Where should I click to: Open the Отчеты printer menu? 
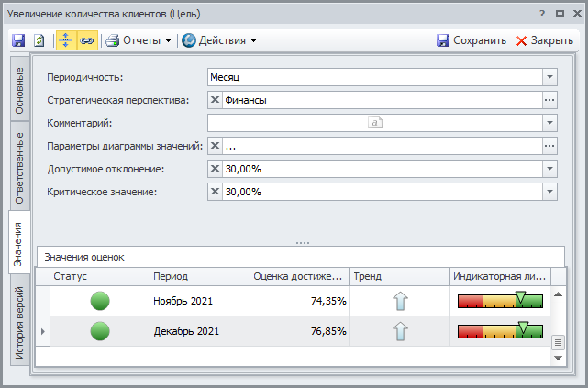[139, 40]
